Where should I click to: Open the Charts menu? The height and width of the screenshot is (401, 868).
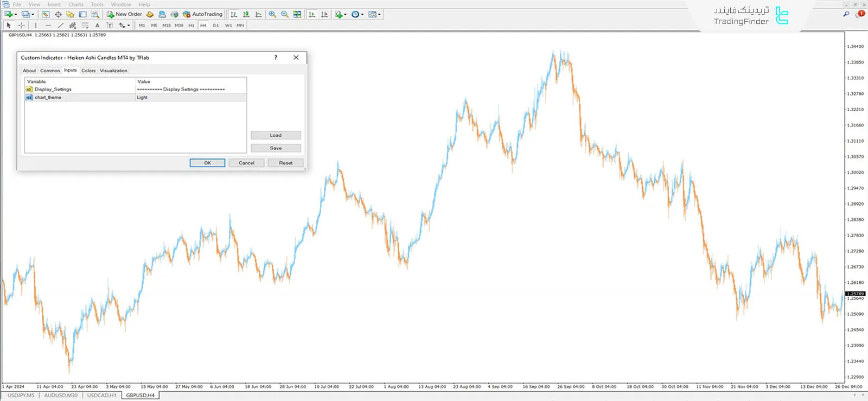(75, 4)
